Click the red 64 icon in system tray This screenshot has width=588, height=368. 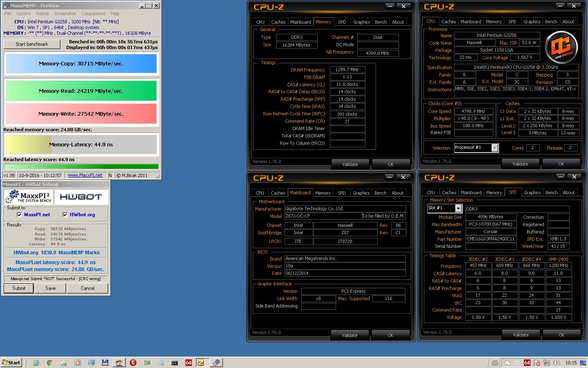[x=527, y=363]
